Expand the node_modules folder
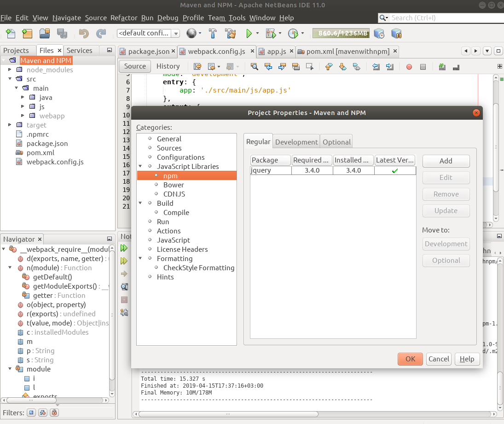The width and height of the screenshot is (504, 424). (x=10, y=70)
